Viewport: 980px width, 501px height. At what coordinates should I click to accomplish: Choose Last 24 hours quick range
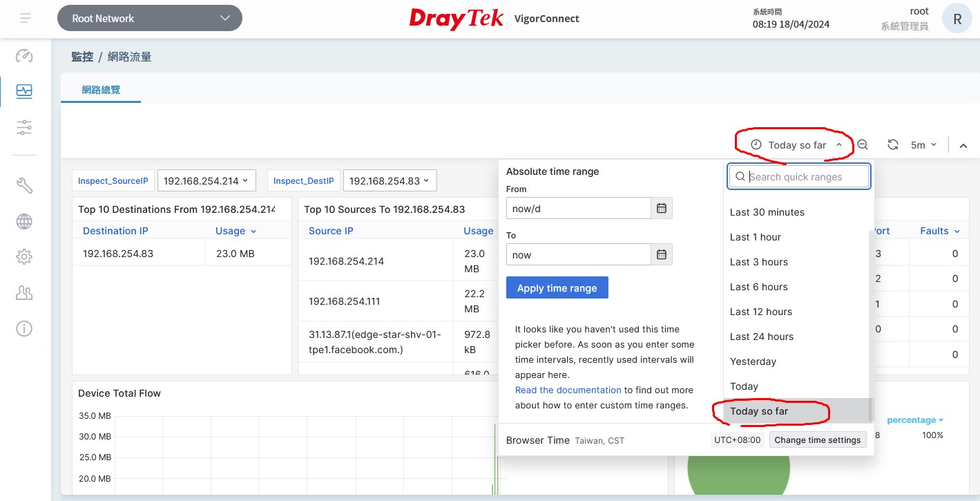(x=762, y=337)
